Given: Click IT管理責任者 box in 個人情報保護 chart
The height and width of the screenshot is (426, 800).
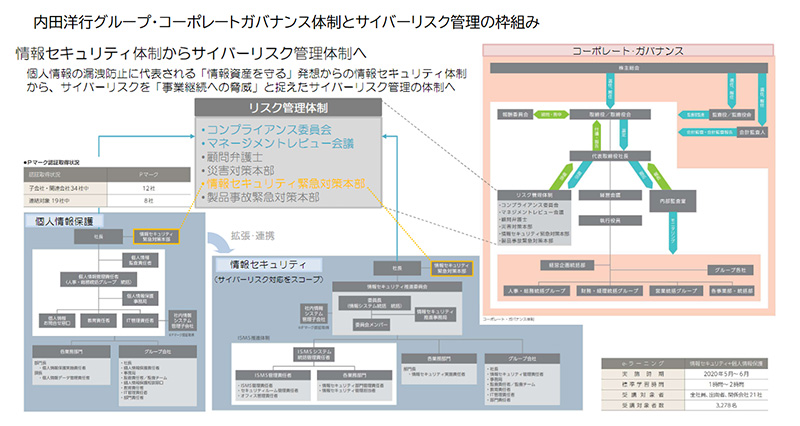Looking at the screenshot, I should pos(140,320).
